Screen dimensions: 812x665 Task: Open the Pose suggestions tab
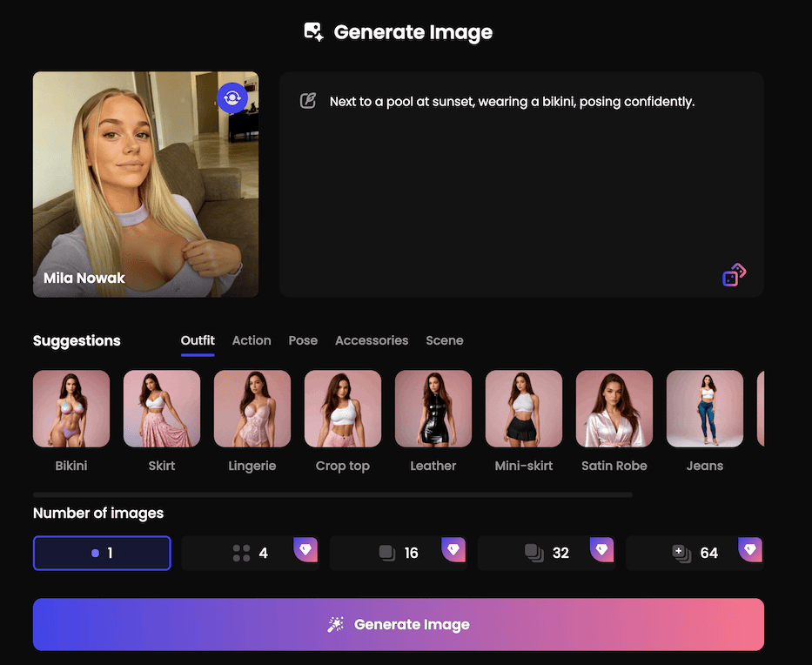tap(303, 340)
